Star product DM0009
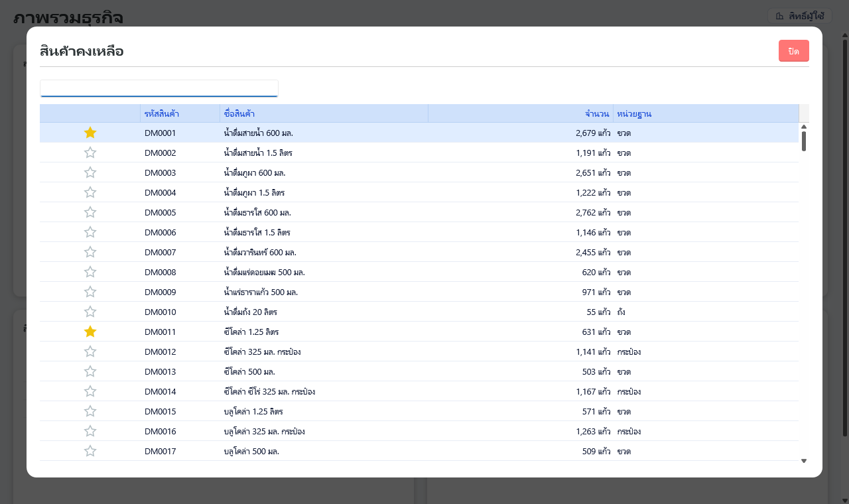 90,292
